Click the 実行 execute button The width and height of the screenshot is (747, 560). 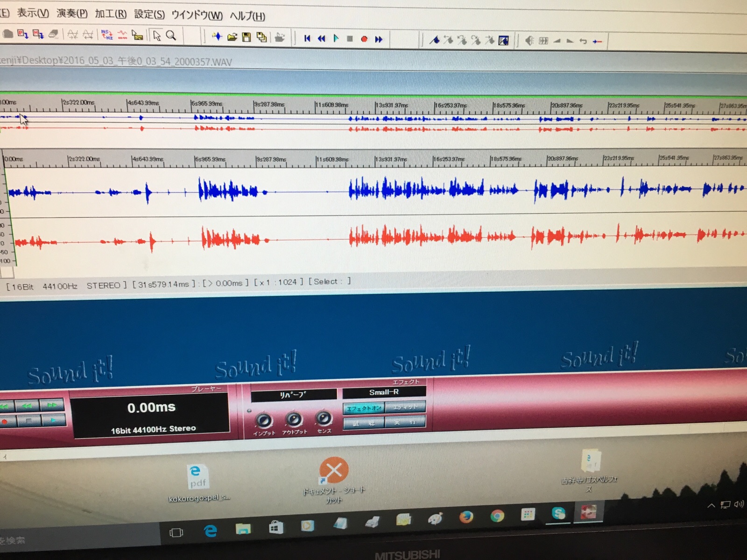pos(405,422)
